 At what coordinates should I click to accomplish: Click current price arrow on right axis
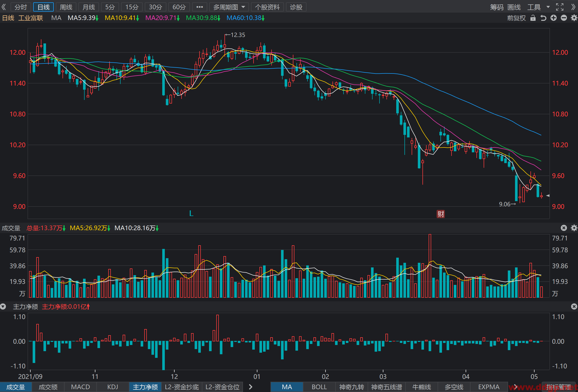click(x=548, y=195)
